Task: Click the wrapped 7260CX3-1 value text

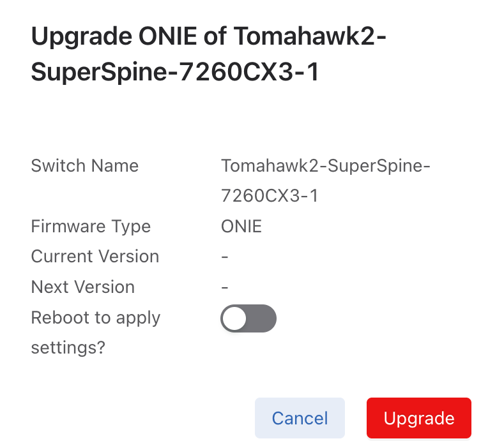Action: pos(269,196)
